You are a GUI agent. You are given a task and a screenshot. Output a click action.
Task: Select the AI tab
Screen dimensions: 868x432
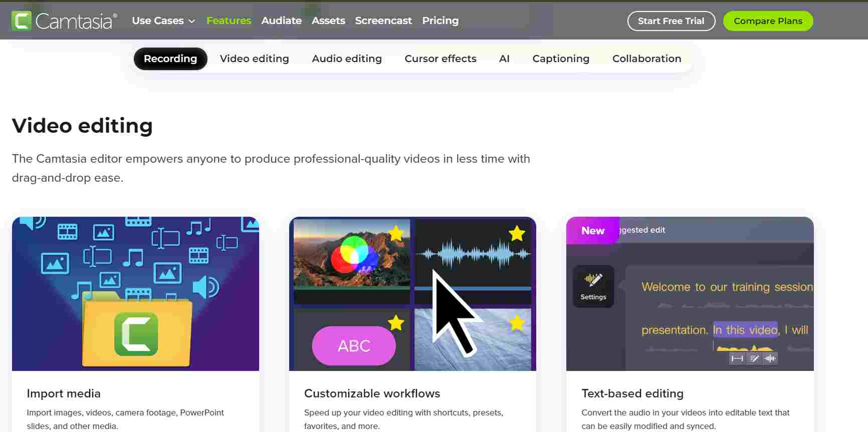(504, 59)
